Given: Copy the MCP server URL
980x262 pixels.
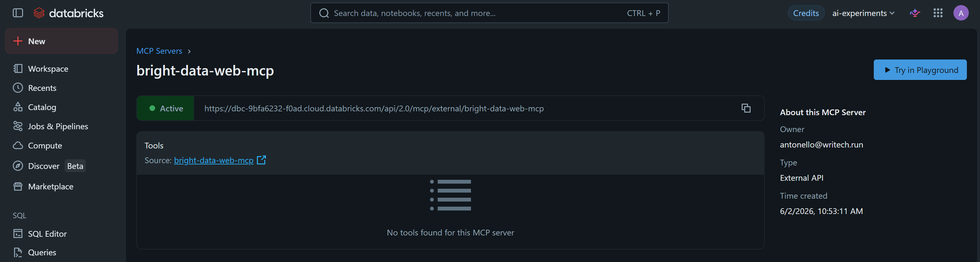Looking at the screenshot, I should pyautogui.click(x=746, y=108).
